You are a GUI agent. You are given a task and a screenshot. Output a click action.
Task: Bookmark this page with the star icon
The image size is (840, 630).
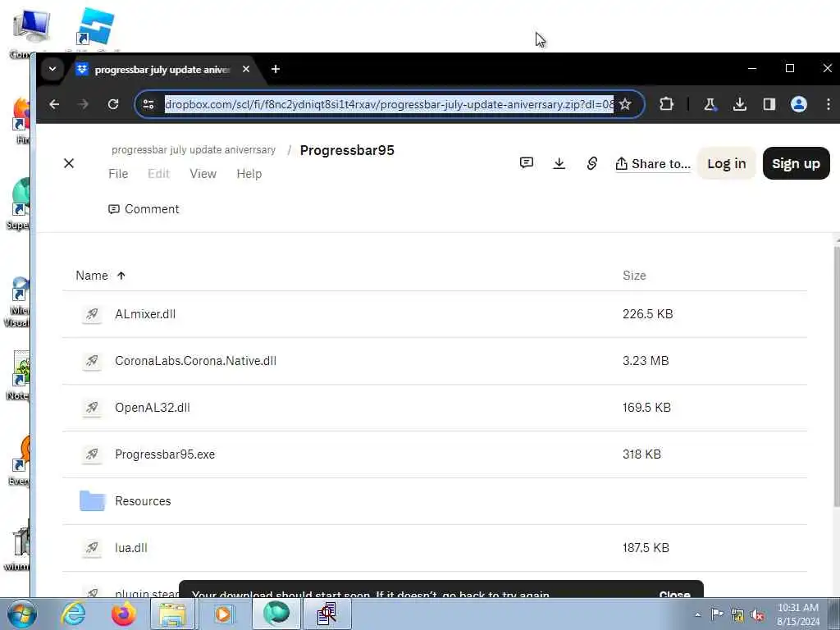pos(624,104)
